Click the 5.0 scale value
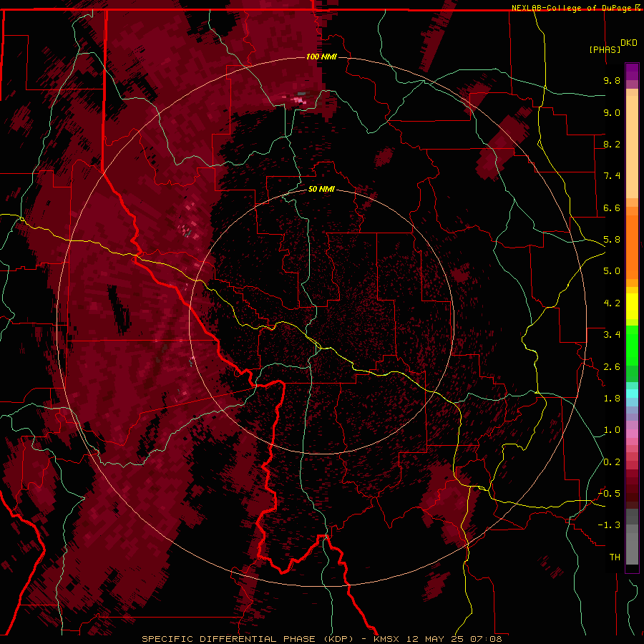This screenshot has height=644, width=644. point(612,271)
